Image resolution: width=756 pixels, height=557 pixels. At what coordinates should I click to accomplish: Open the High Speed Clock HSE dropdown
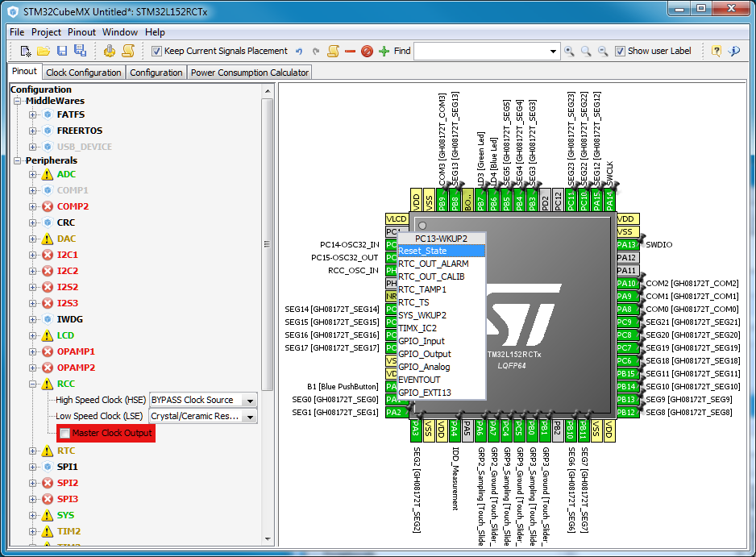tap(250, 400)
